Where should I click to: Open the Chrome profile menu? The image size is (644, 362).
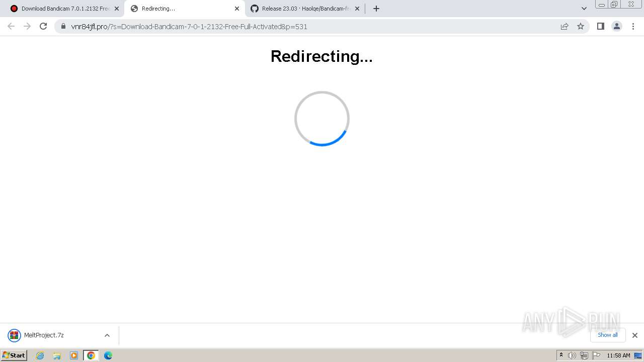click(617, 26)
